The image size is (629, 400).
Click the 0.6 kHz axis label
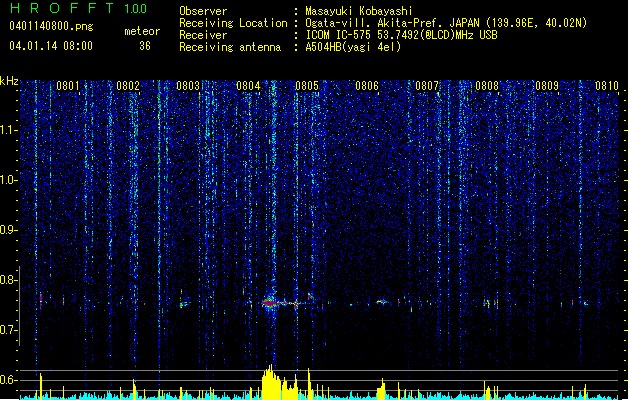point(9,380)
